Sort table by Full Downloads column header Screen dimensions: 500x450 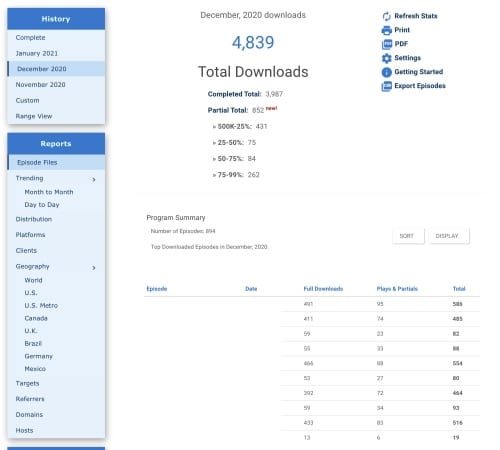(x=323, y=289)
